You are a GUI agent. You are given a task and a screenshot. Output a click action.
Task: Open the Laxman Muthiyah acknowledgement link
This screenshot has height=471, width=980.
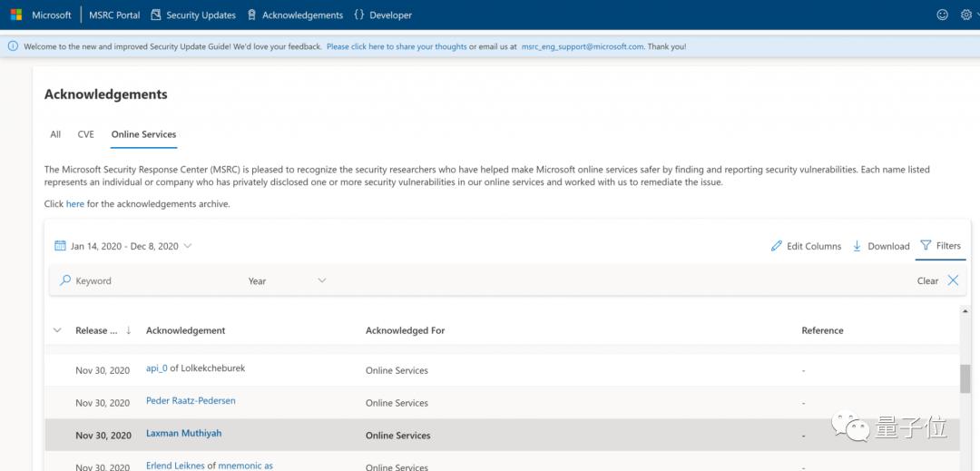(x=183, y=434)
